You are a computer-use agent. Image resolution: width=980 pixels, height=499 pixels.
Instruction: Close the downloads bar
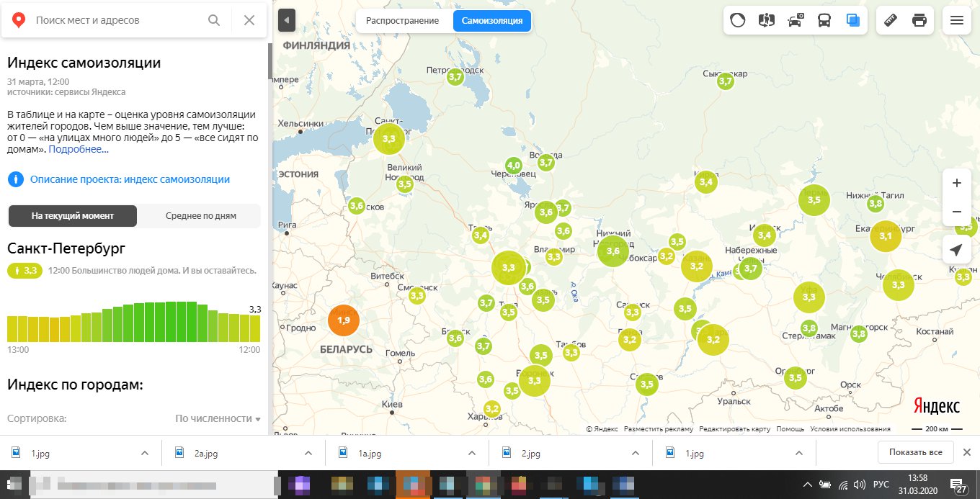click(x=968, y=452)
